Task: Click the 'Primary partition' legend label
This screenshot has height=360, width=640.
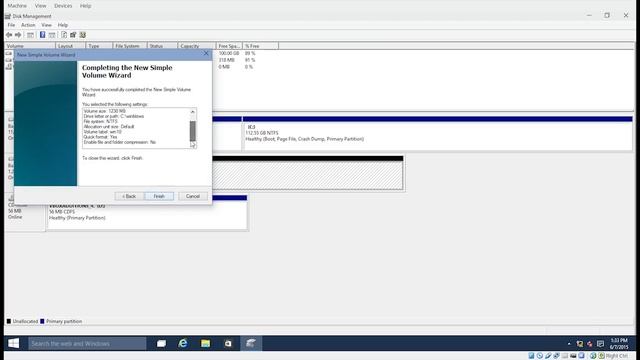Action: point(64,321)
